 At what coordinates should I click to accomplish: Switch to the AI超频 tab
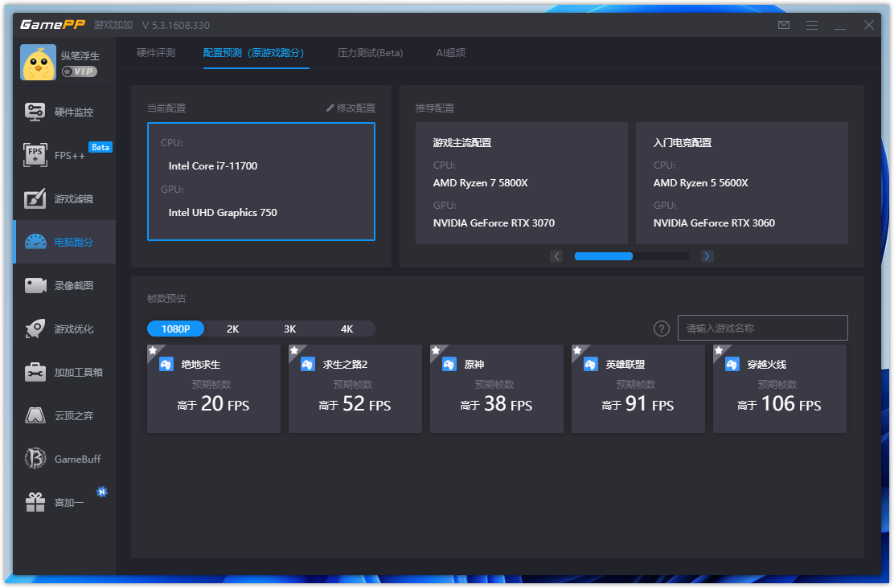pos(450,53)
